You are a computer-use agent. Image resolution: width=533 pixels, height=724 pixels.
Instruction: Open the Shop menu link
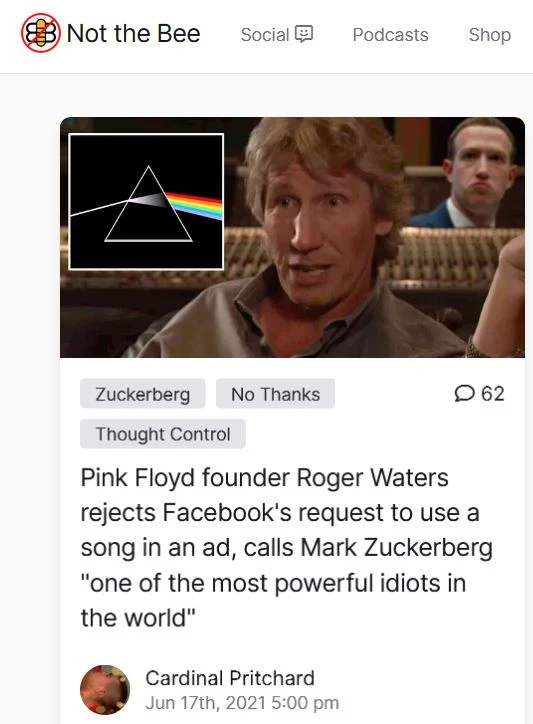pyautogui.click(x=490, y=35)
